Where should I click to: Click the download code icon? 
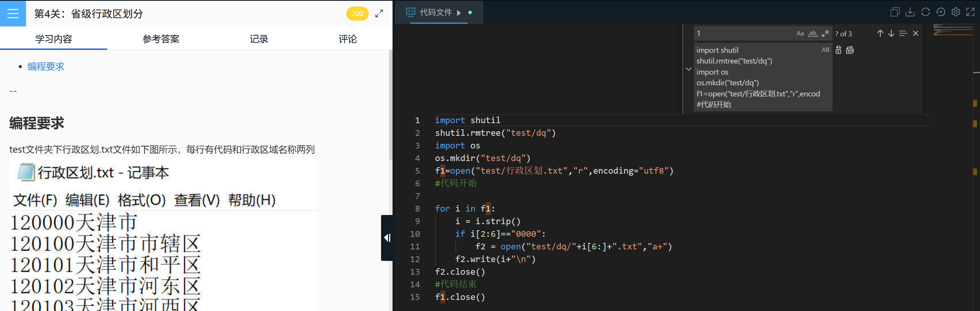pos(910,12)
